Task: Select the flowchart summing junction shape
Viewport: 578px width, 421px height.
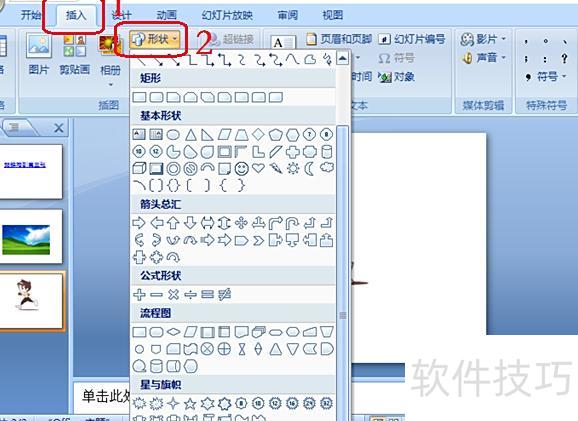Action: pos(208,349)
